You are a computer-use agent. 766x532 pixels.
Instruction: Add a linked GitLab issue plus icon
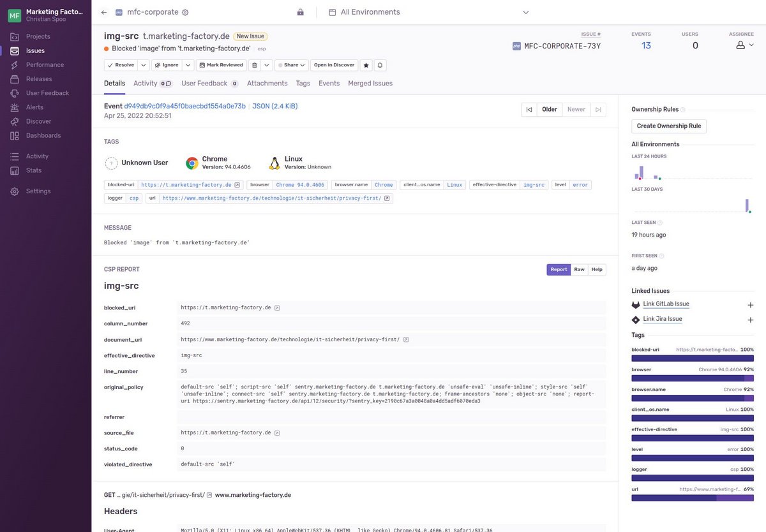[750, 305]
